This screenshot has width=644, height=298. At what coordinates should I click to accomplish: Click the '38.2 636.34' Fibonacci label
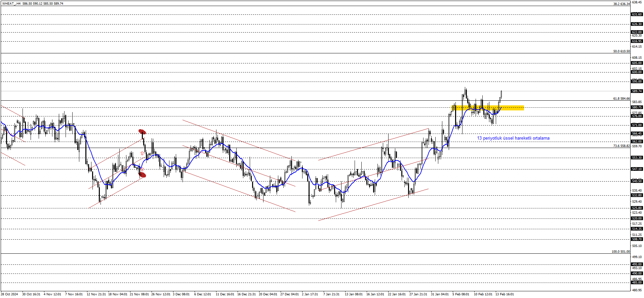621,4
